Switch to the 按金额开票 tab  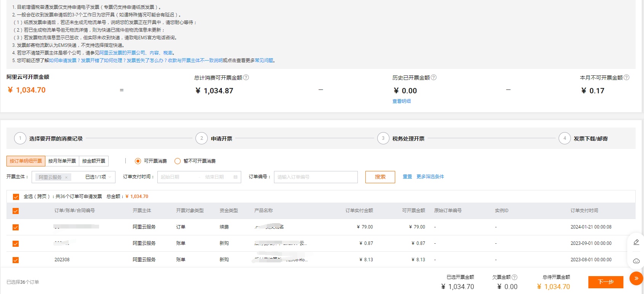(x=94, y=161)
